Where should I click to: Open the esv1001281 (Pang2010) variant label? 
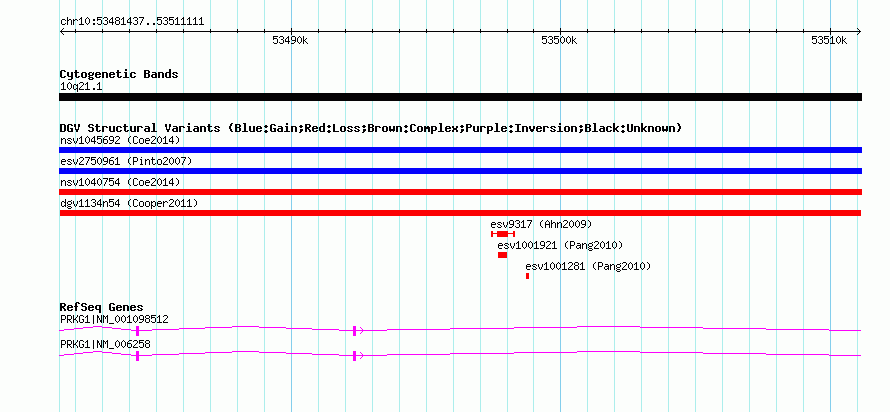[588, 266]
